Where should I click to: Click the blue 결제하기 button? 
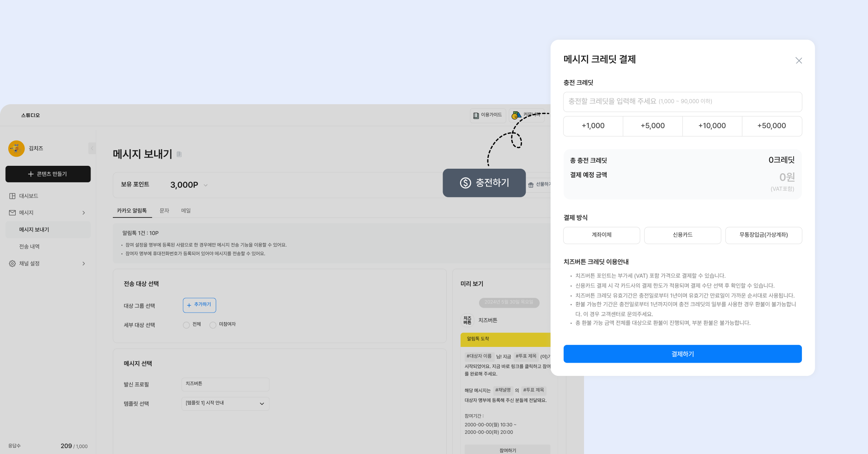click(682, 354)
